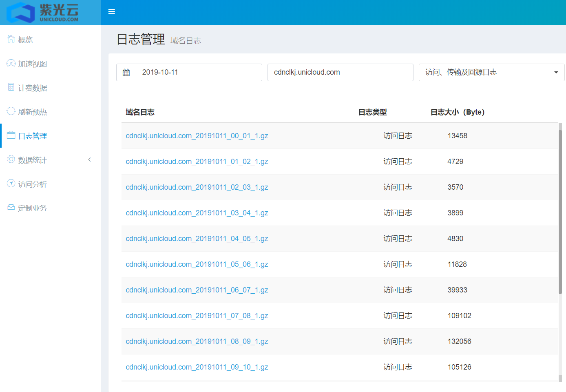Click the 域名日志 column header
566x392 pixels.
(140, 112)
